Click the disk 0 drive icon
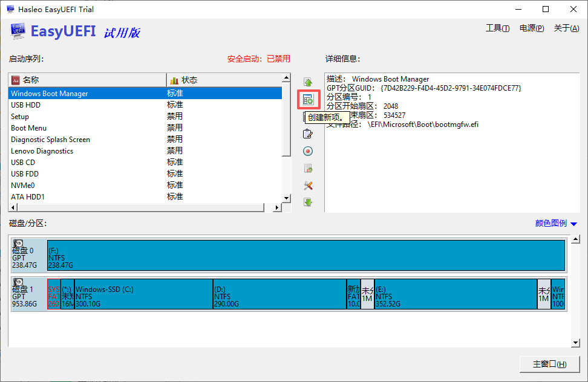This screenshot has height=382, width=588. (18, 244)
